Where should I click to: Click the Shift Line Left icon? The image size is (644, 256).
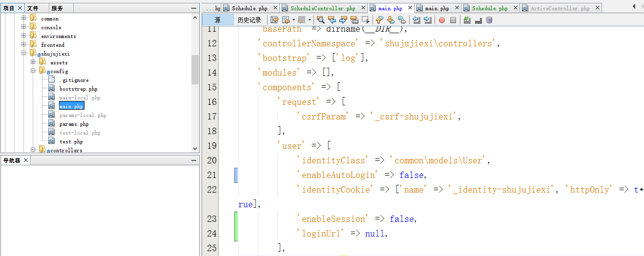click(x=416, y=20)
